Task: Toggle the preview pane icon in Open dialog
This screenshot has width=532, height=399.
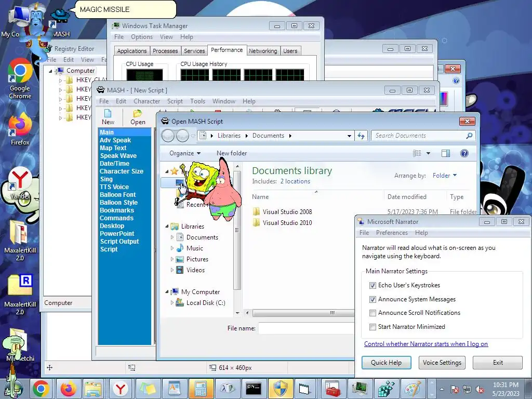Action: click(445, 153)
